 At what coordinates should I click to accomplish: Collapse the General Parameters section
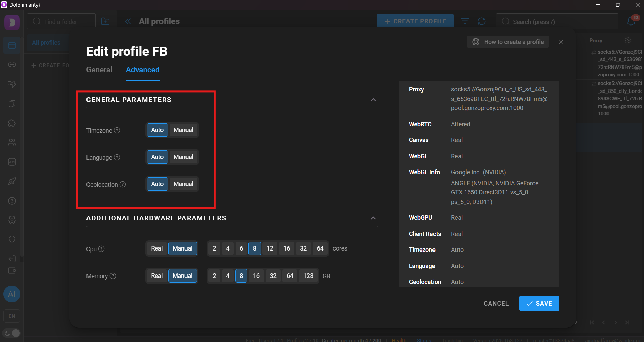pyautogui.click(x=373, y=100)
